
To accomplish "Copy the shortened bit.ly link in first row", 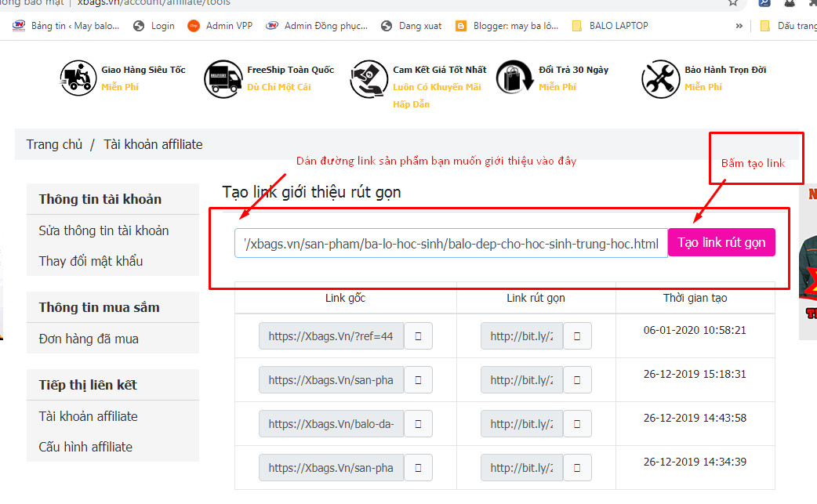I will (x=577, y=336).
